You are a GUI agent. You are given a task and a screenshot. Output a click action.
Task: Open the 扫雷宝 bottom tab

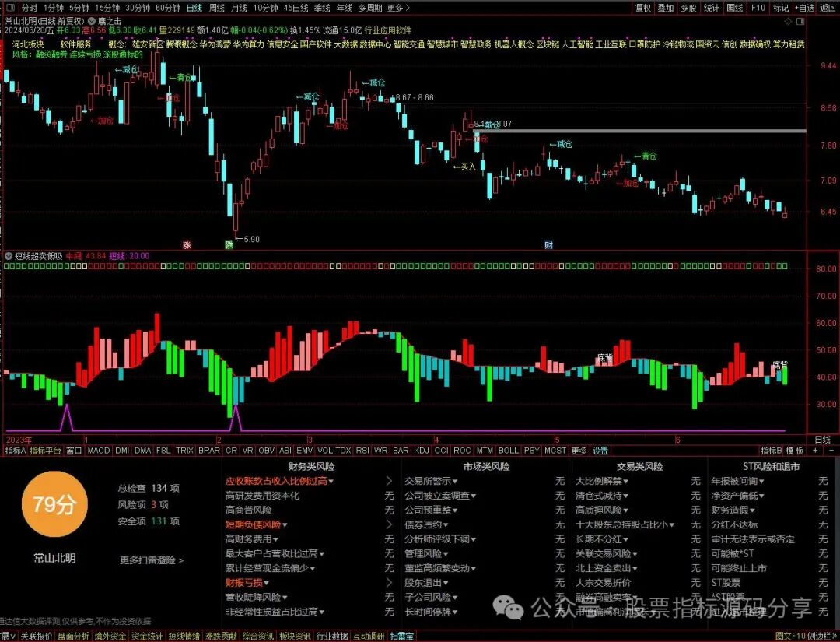tap(402, 636)
